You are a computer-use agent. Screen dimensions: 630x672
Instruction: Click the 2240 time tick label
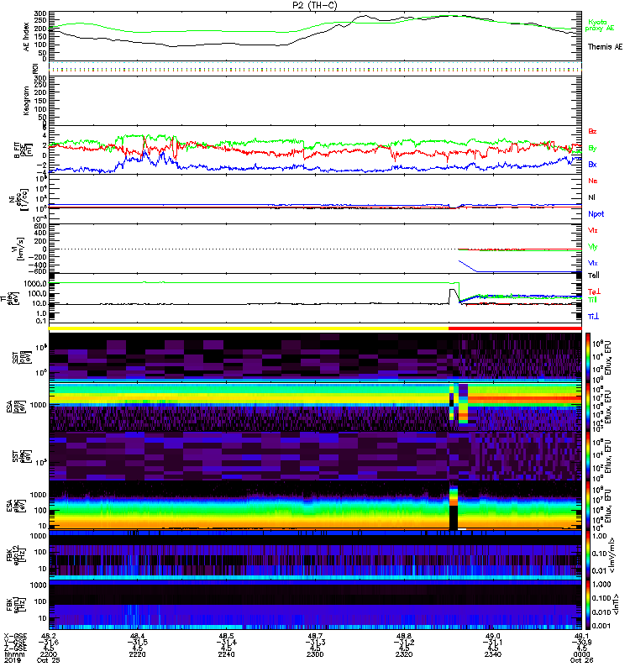click(226, 654)
